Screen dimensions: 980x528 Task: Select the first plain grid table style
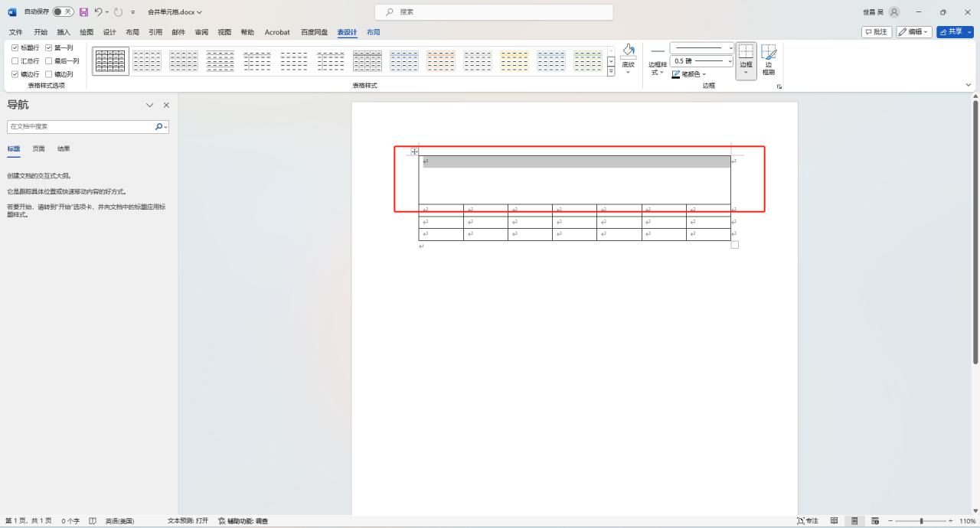[x=110, y=60]
